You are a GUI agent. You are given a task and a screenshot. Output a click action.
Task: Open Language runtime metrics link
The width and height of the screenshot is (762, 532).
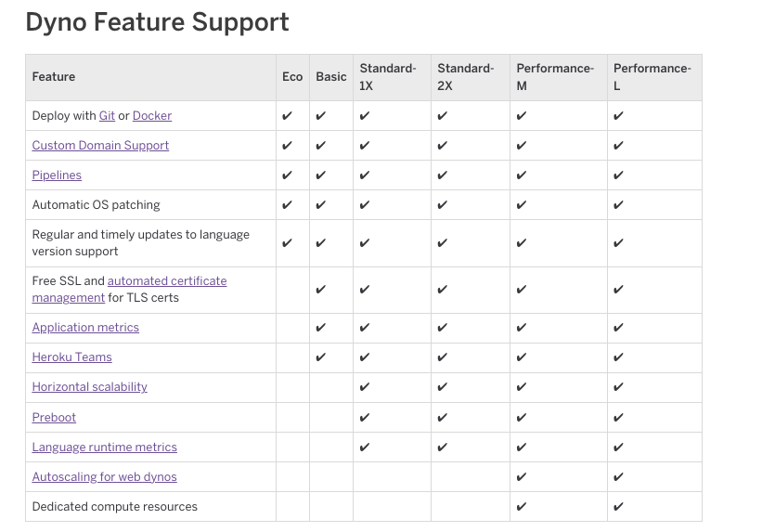click(x=105, y=447)
